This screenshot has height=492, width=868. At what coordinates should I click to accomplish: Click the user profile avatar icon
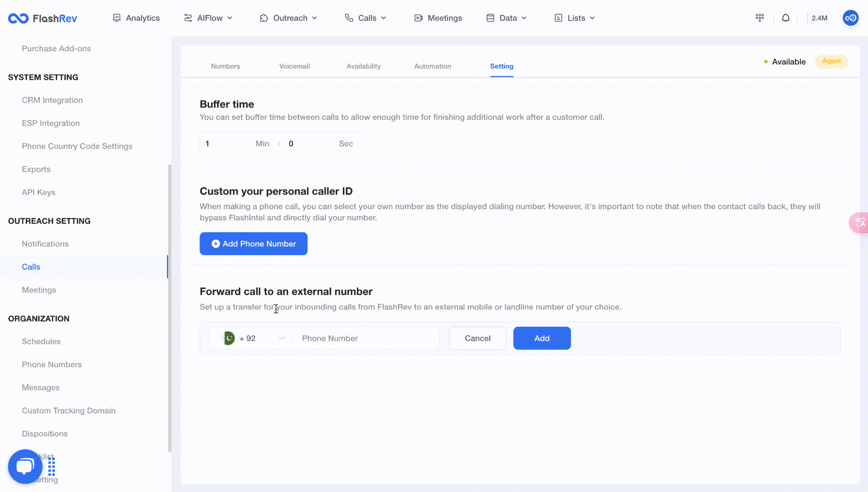(x=850, y=18)
